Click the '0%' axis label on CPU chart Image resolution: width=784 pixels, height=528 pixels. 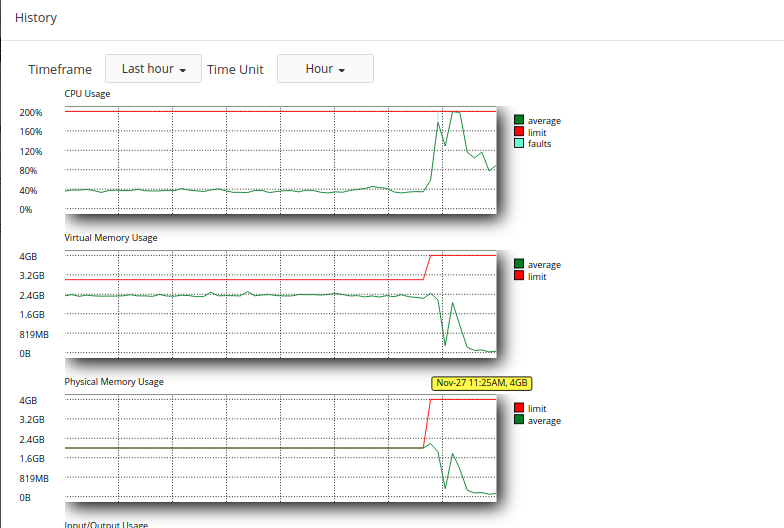26,210
